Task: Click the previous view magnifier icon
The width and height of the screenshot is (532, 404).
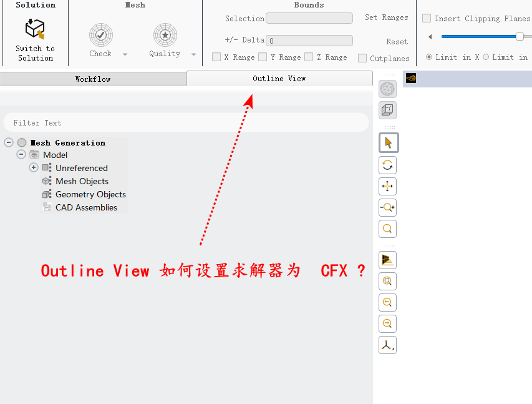Action: (x=387, y=302)
